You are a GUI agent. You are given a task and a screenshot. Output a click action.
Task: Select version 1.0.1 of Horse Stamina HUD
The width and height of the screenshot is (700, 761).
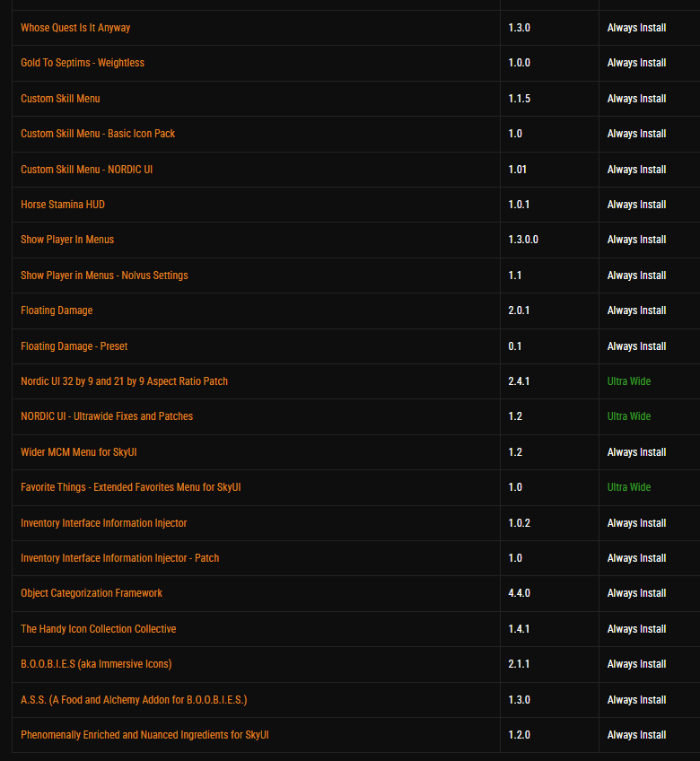click(x=519, y=205)
